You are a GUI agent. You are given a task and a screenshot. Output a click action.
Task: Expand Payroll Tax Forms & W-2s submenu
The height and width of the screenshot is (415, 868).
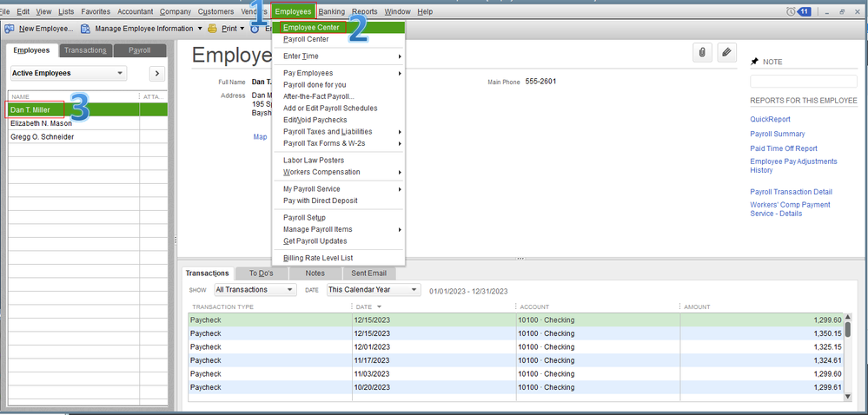click(x=399, y=144)
